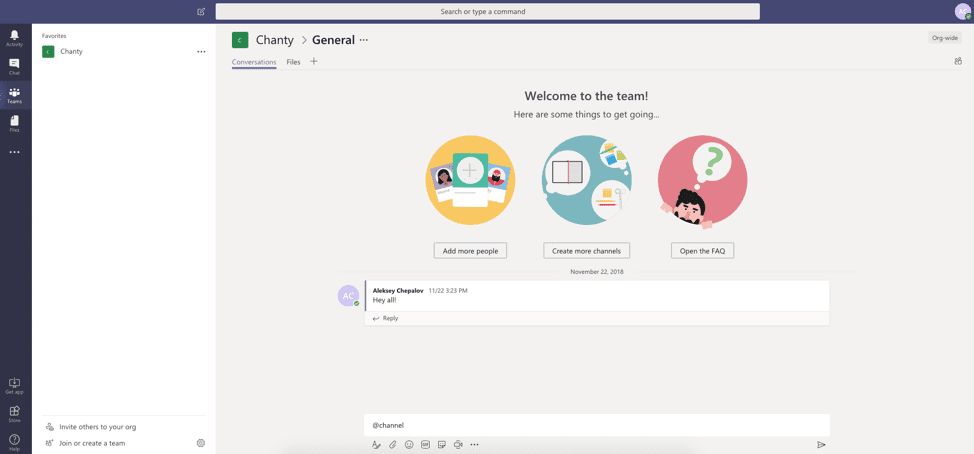Click Get app download icon

(14, 386)
